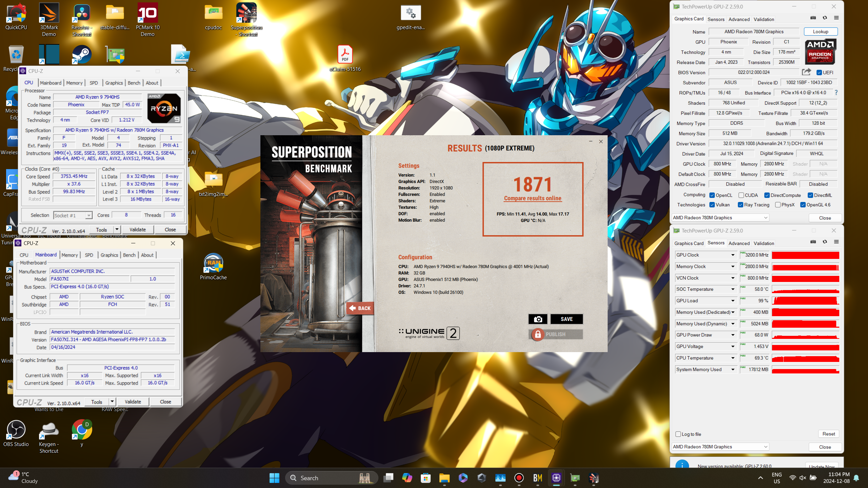
Task: Open File Explorer from the taskbar
Action: coord(444,478)
